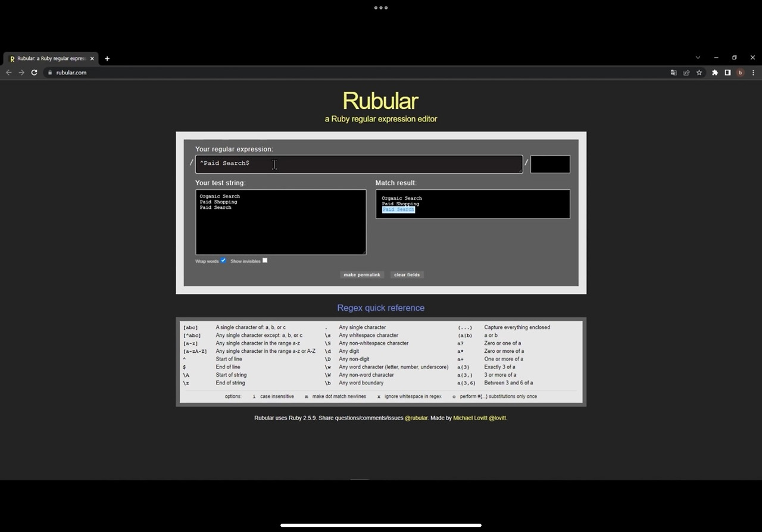
Task: View site info via the lock icon
Action: (50, 73)
